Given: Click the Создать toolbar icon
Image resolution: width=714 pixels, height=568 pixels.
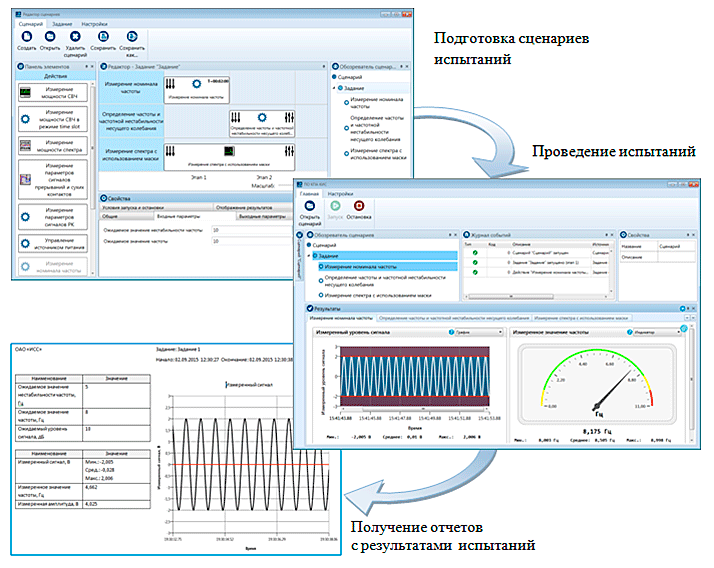Looking at the screenshot, I should [26, 34].
